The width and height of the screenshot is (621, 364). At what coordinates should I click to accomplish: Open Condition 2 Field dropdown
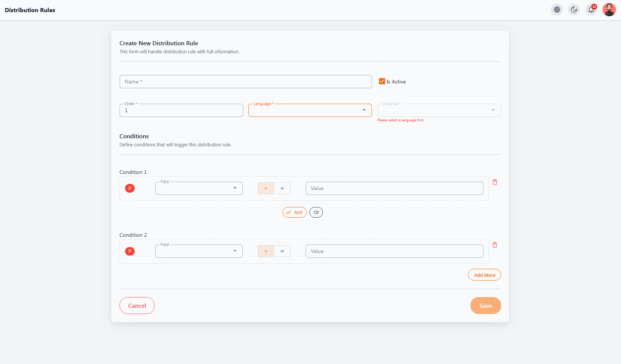click(x=199, y=251)
